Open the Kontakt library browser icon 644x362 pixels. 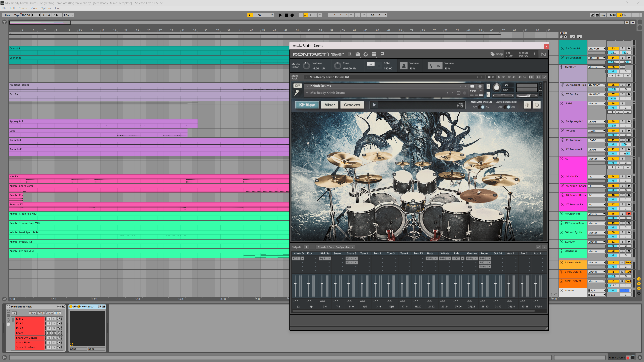[350, 54]
